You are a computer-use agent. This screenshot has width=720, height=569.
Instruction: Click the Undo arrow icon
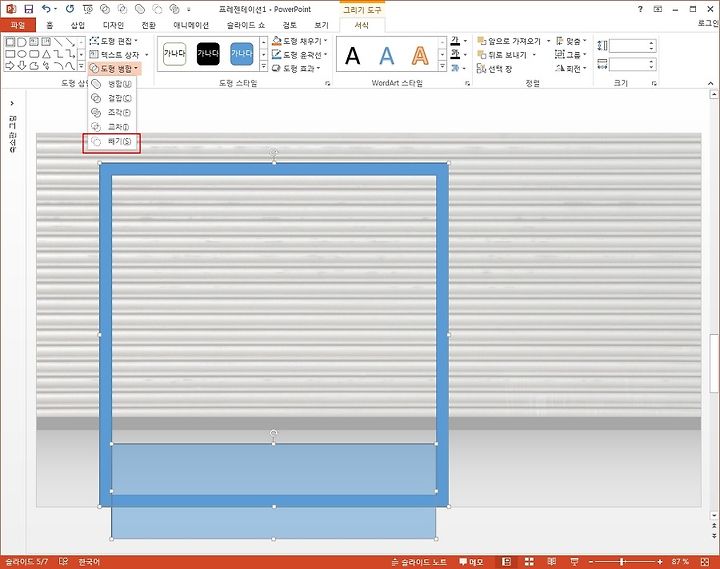46,9
